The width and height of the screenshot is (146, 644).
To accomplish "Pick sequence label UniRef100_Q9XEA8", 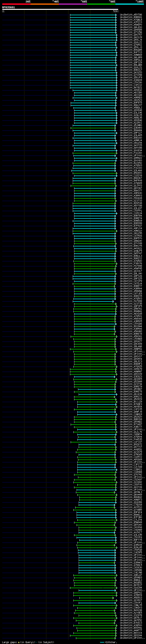I will (x=131, y=110).
